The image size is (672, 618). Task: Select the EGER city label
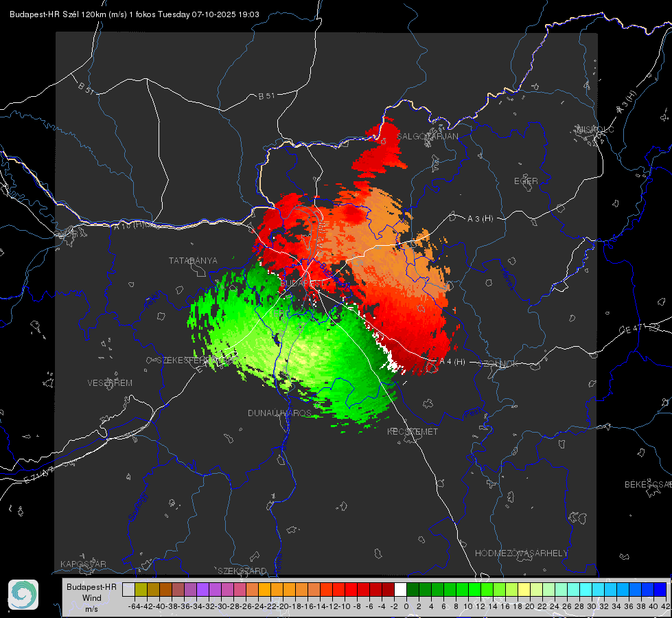coord(526,181)
